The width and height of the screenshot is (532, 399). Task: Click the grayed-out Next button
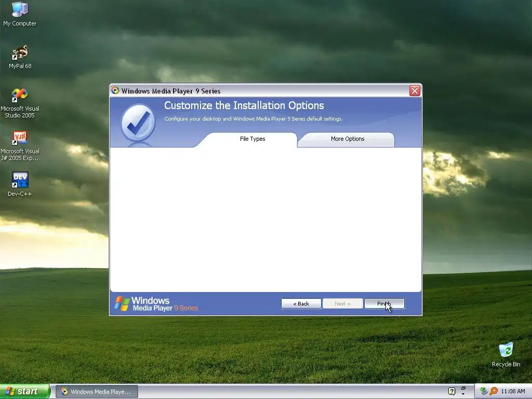pyautogui.click(x=342, y=303)
